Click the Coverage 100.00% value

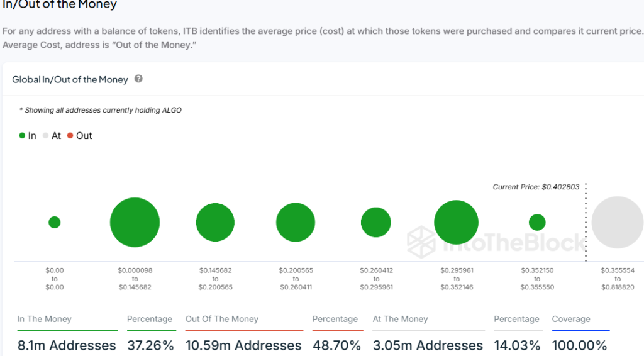point(579,345)
